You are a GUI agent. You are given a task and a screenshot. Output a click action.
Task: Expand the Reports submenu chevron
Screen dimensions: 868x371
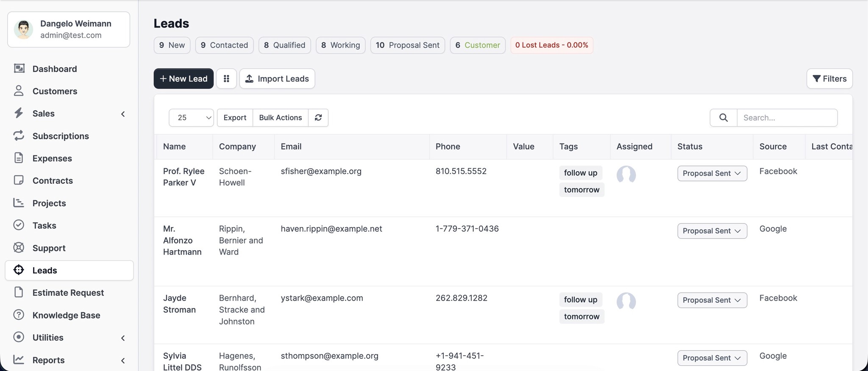pyautogui.click(x=123, y=360)
